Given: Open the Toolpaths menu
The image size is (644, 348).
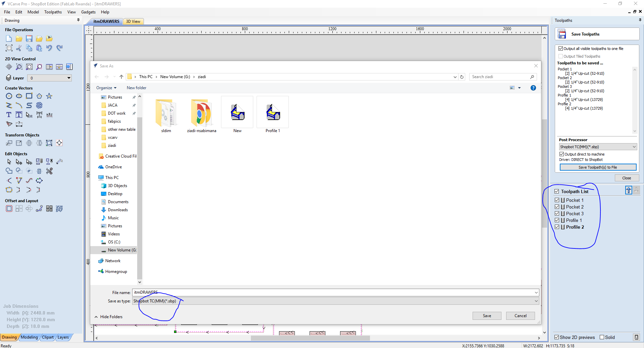Looking at the screenshot, I should [53, 12].
